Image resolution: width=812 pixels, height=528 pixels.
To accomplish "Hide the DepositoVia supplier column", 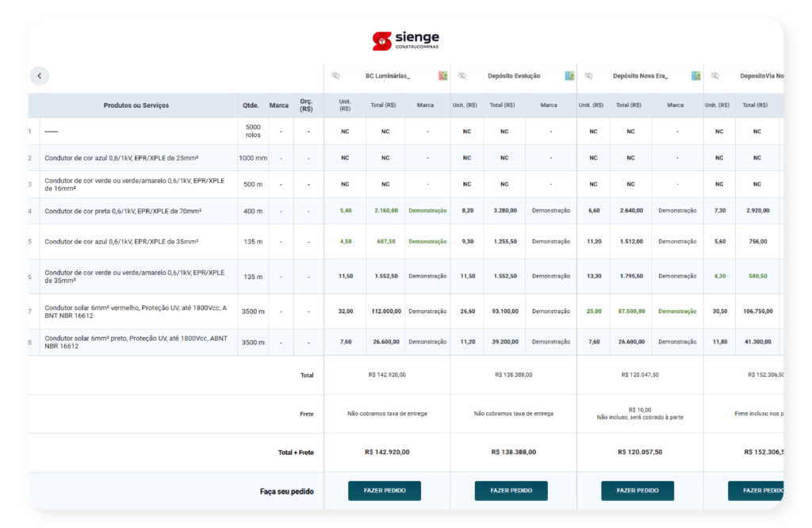I will pos(714,76).
